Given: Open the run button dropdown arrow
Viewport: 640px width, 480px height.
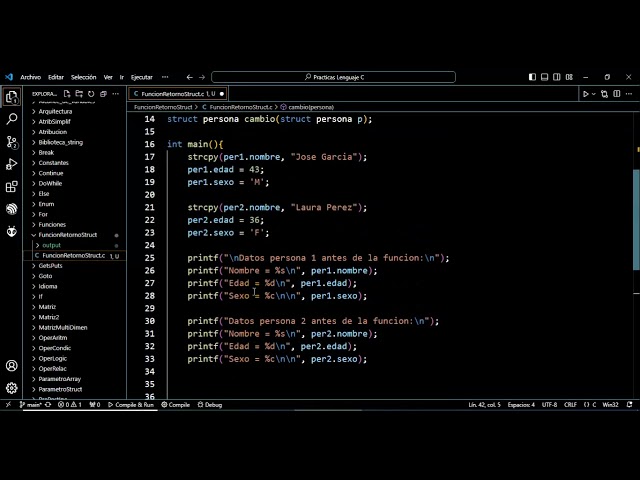Looking at the screenshot, I should click(x=593, y=94).
